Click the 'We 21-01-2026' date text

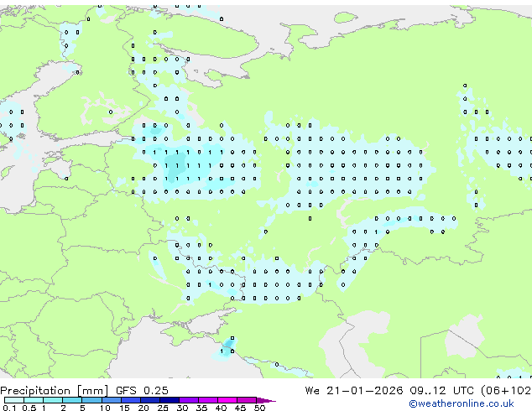354,390
